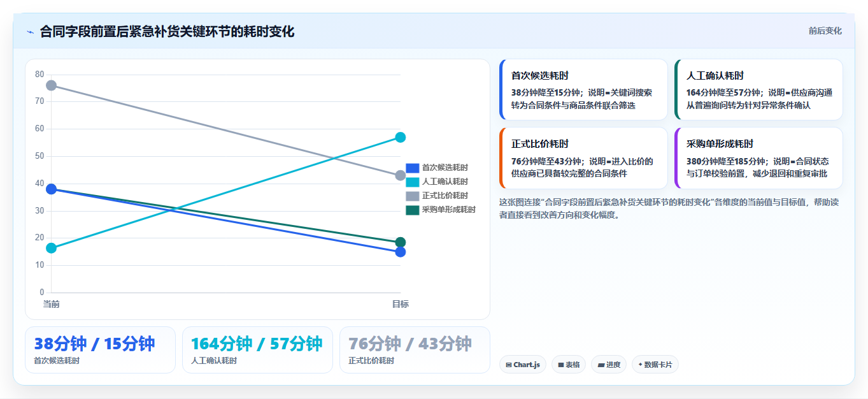Click the 目标 x-axis label

401,304
